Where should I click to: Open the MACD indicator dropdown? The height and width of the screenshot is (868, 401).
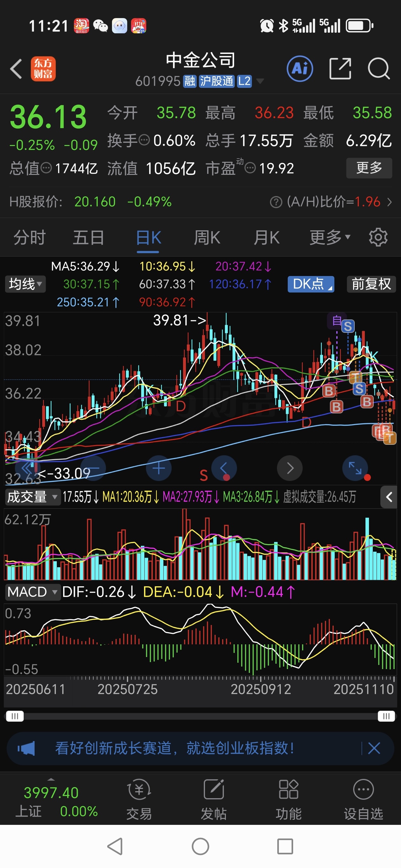tap(33, 592)
